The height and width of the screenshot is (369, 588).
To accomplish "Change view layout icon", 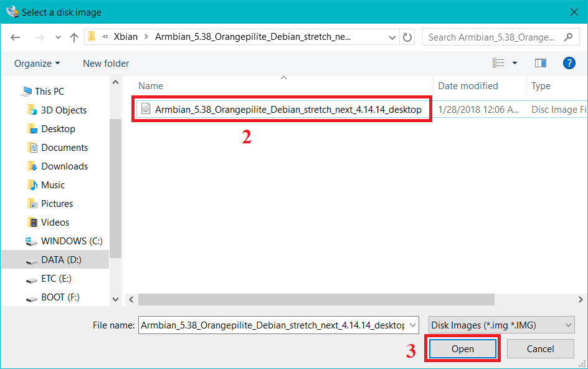I will pos(498,63).
